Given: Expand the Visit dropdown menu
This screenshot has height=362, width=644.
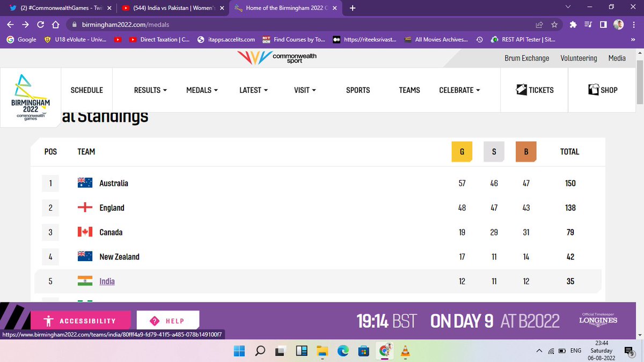Looking at the screenshot, I should point(305,90).
